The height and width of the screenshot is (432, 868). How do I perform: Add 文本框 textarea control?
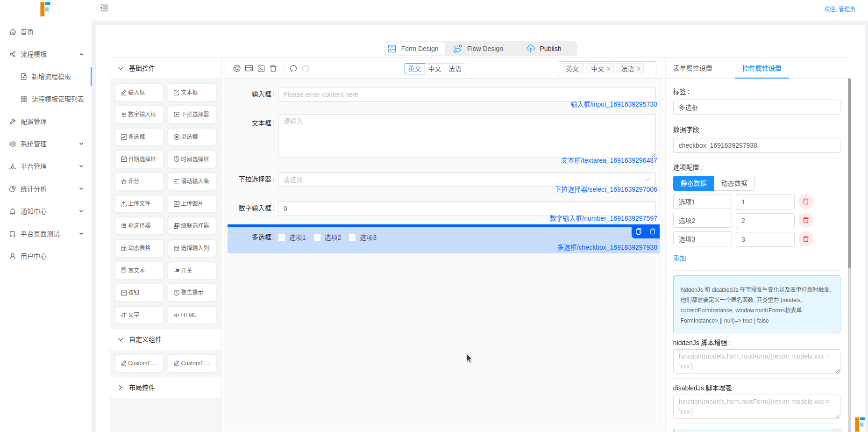(192, 93)
